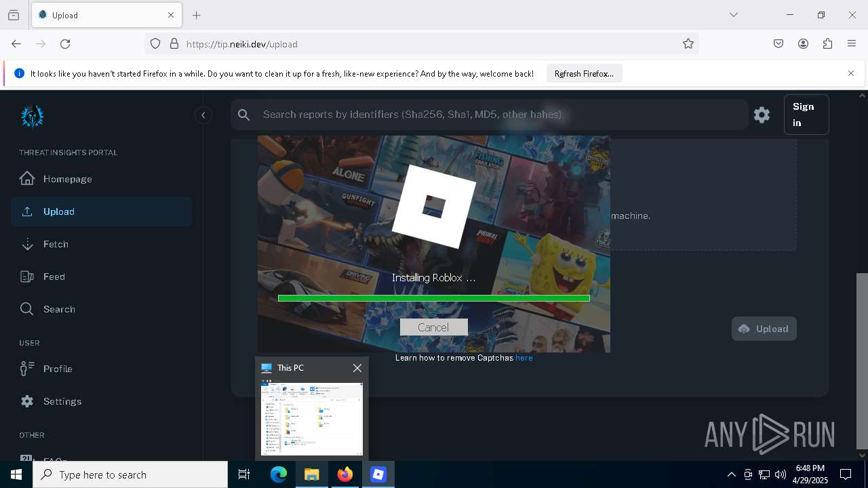Go back with the browser back arrow
This screenshot has height=488, width=868.
16,44
